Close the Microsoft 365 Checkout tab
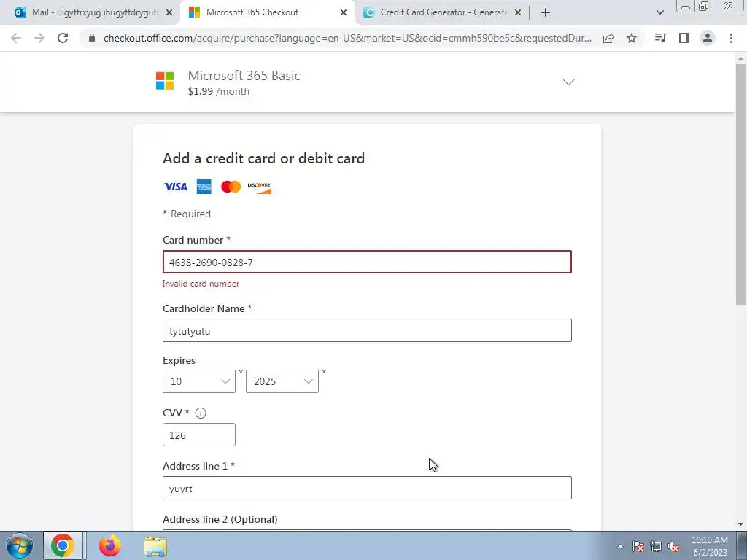Viewport: 747px width, 560px height. click(x=344, y=12)
